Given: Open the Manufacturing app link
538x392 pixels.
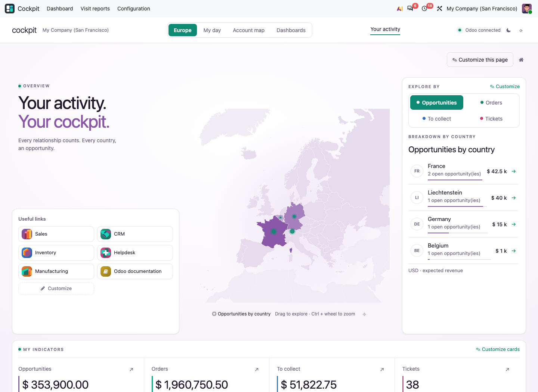Looking at the screenshot, I should click(56, 271).
